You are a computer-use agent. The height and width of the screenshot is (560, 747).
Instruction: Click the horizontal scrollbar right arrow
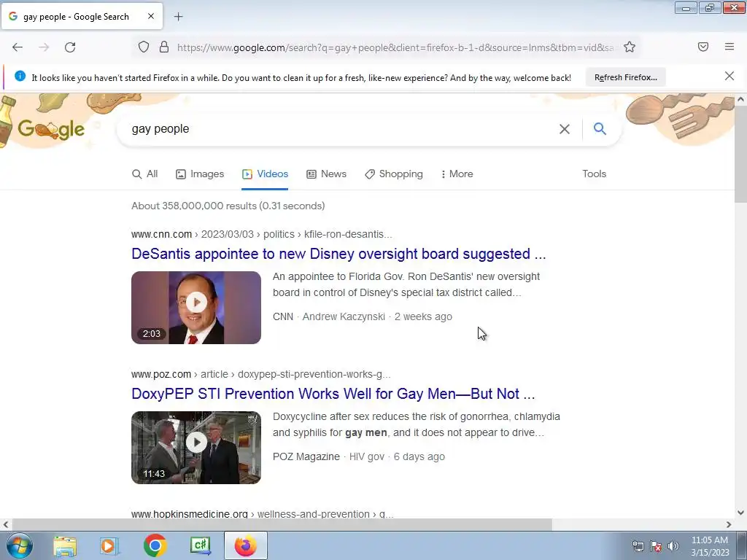pos(729,524)
